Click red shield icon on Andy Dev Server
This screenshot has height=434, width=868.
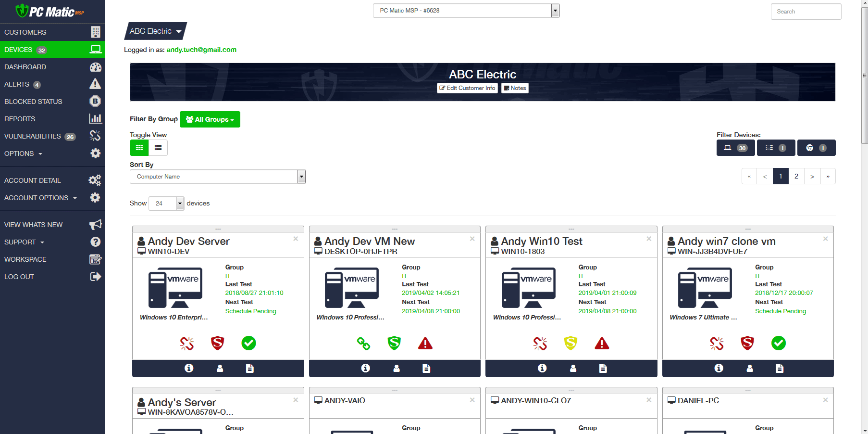click(x=218, y=343)
